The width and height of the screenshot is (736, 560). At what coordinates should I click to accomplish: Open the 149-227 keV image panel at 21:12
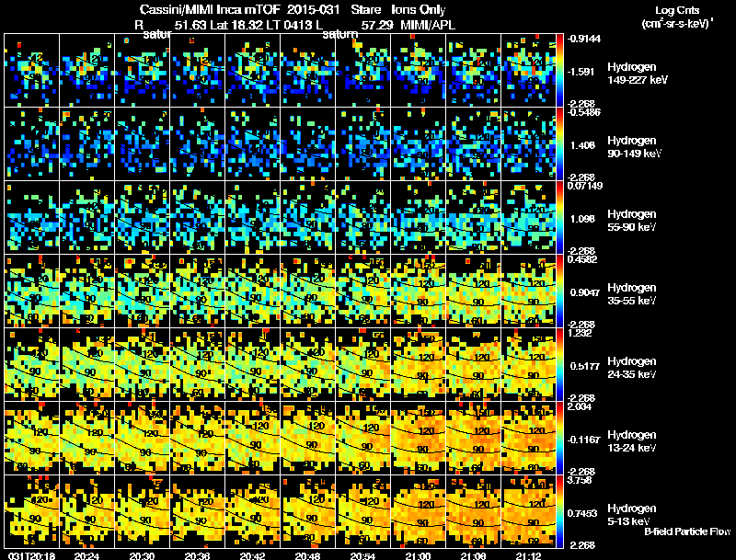point(528,71)
